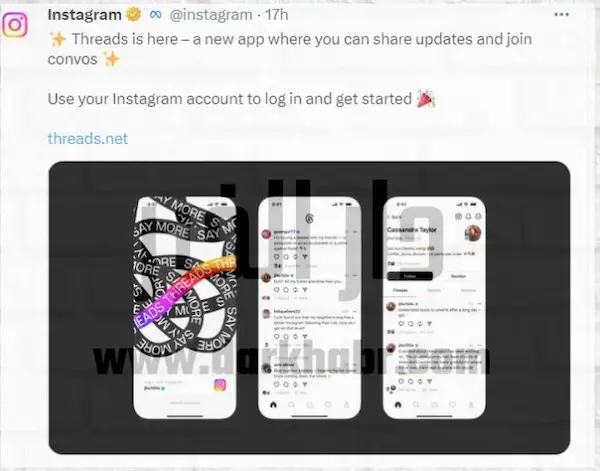The height and width of the screenshot is (471, 600).
Task: Click the Mention button beside Follow
Action: [x=458, y=276]
